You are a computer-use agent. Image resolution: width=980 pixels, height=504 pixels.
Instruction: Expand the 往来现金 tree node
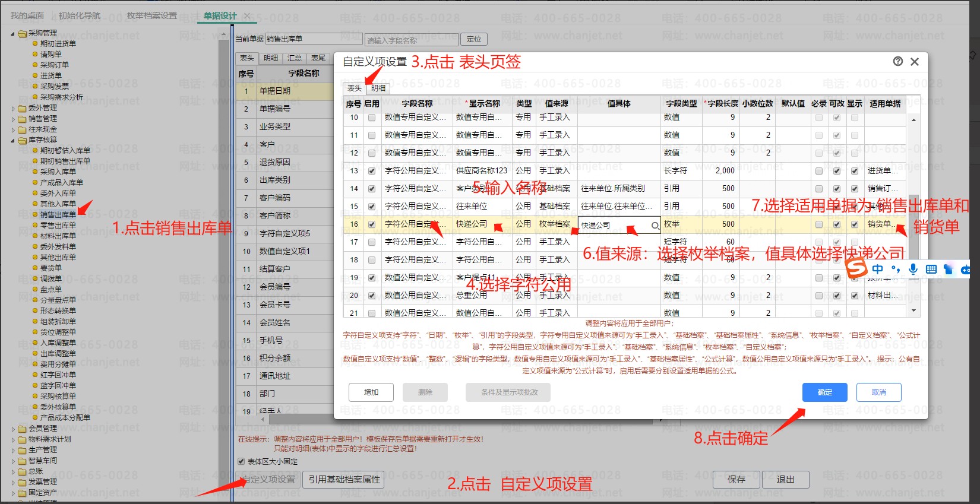pos(13,129)
